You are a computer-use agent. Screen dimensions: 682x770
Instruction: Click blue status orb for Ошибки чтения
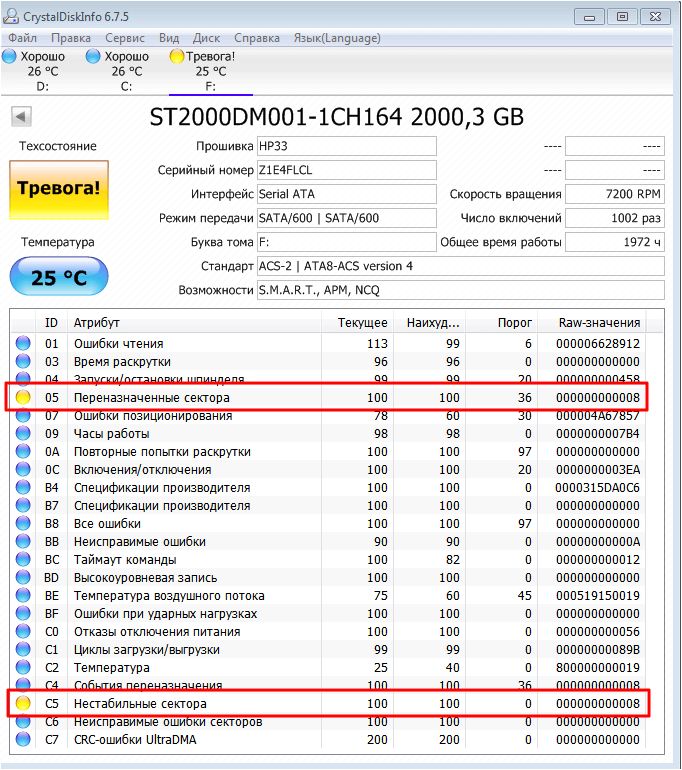(x=23, y=343)
